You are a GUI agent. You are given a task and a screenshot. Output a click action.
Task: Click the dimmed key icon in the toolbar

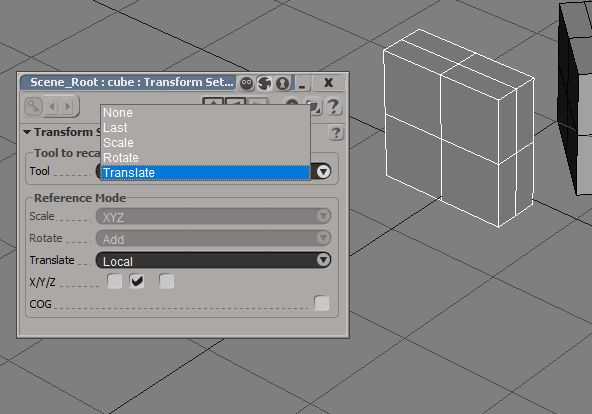click(33, 106)
